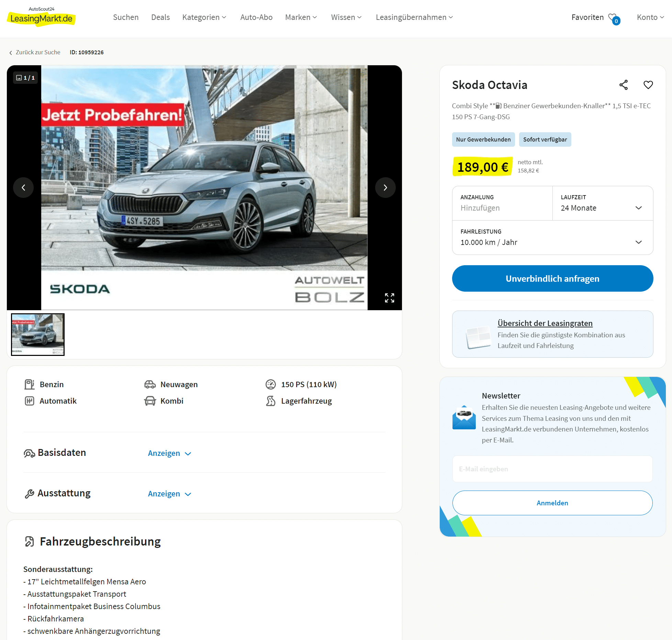Select the Skoda Octavia thumbnail
The image size is (672, 640).
coord(38,335)
